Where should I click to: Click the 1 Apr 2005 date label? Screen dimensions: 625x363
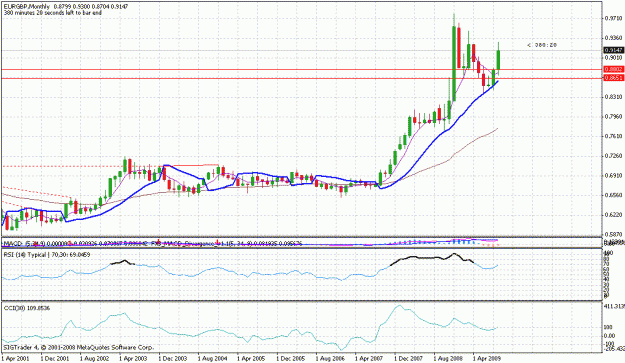pyautogui.click(x=252, y=358)
